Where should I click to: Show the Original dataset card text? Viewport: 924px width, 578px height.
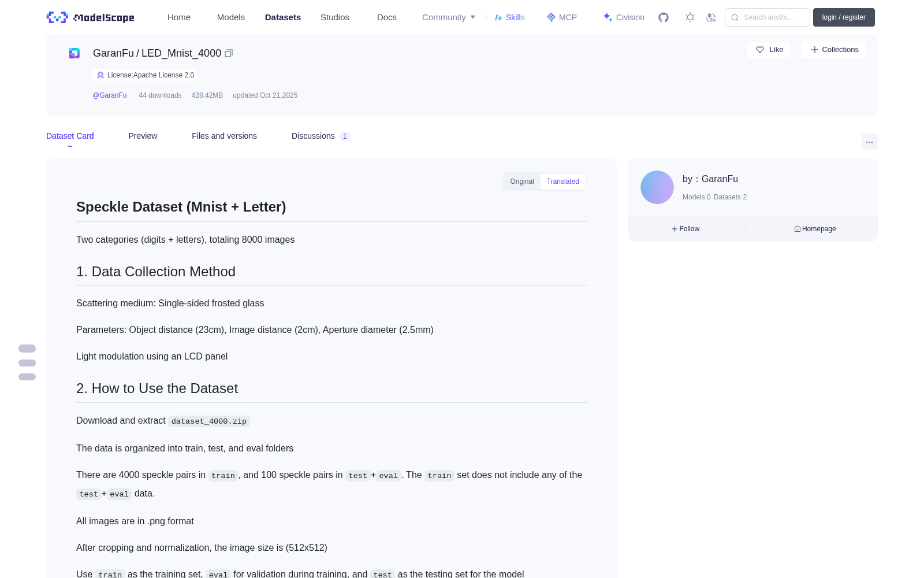[522, 181]
